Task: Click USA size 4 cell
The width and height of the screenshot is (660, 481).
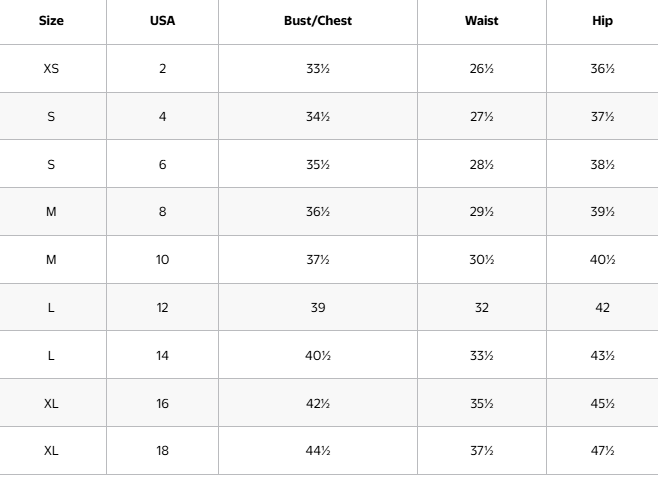Action: pyautogui.click(x=162, y=117)
